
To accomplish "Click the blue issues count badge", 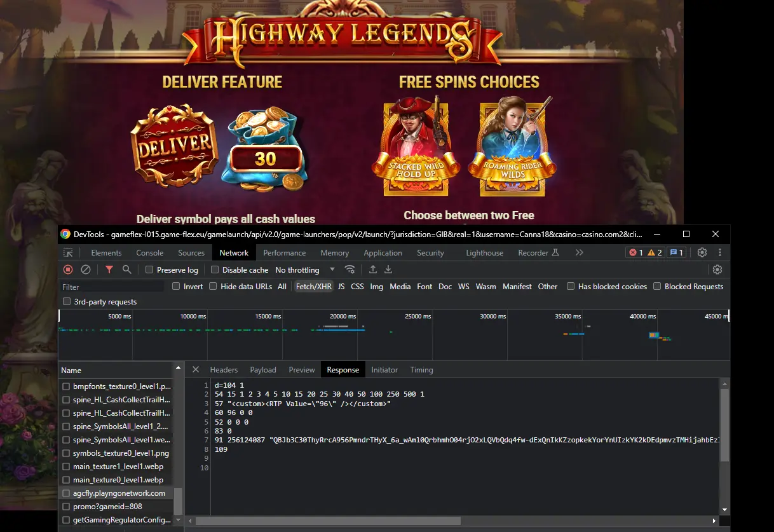I will [x=676, y=252].
